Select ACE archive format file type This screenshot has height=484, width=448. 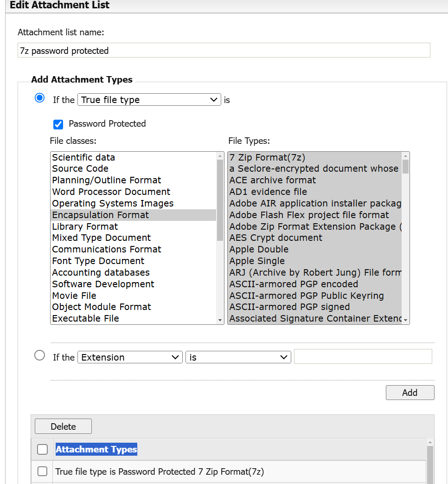tap(272, 180)
